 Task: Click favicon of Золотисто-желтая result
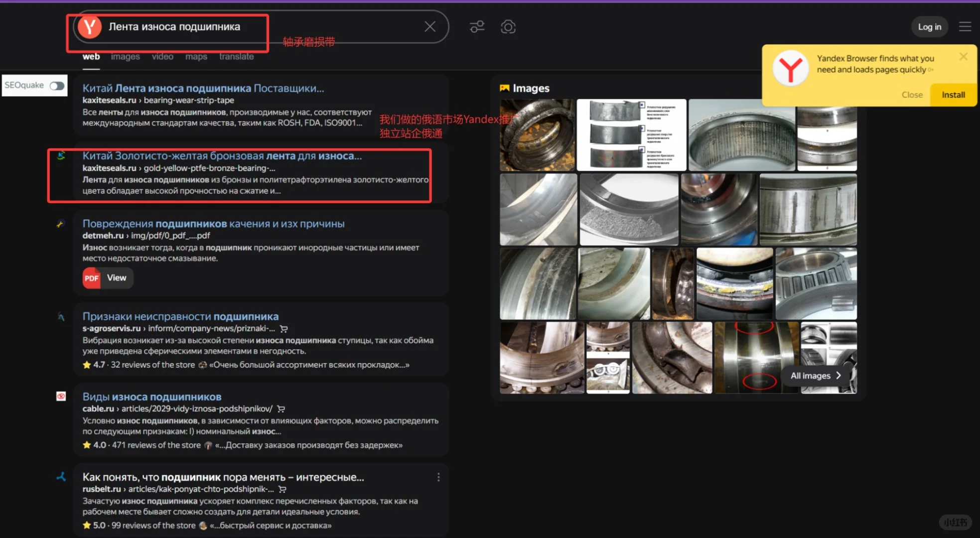coord(61,156)
